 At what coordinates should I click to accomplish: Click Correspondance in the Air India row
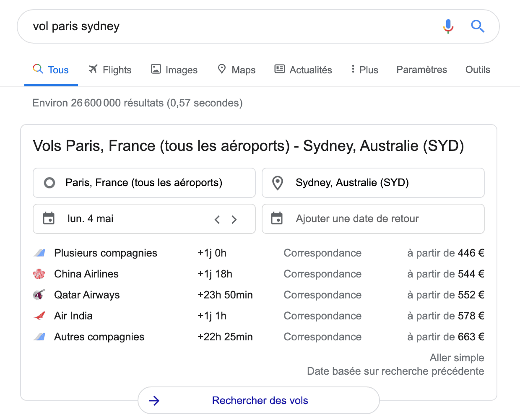[322, 316]
